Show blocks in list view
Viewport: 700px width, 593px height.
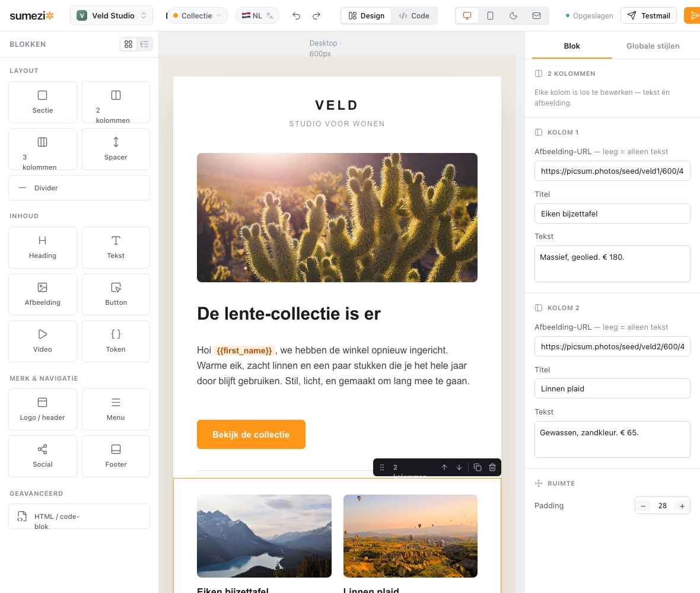[144, 44]
